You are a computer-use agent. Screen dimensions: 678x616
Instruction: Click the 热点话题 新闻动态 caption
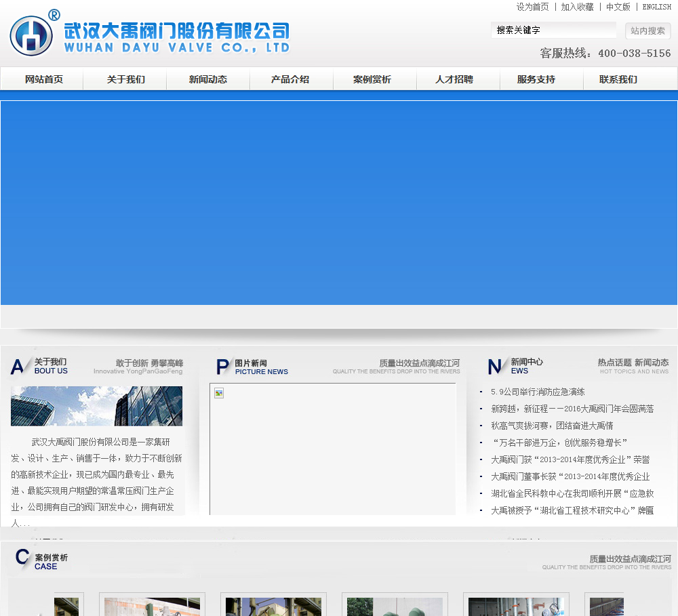(633, 363)
